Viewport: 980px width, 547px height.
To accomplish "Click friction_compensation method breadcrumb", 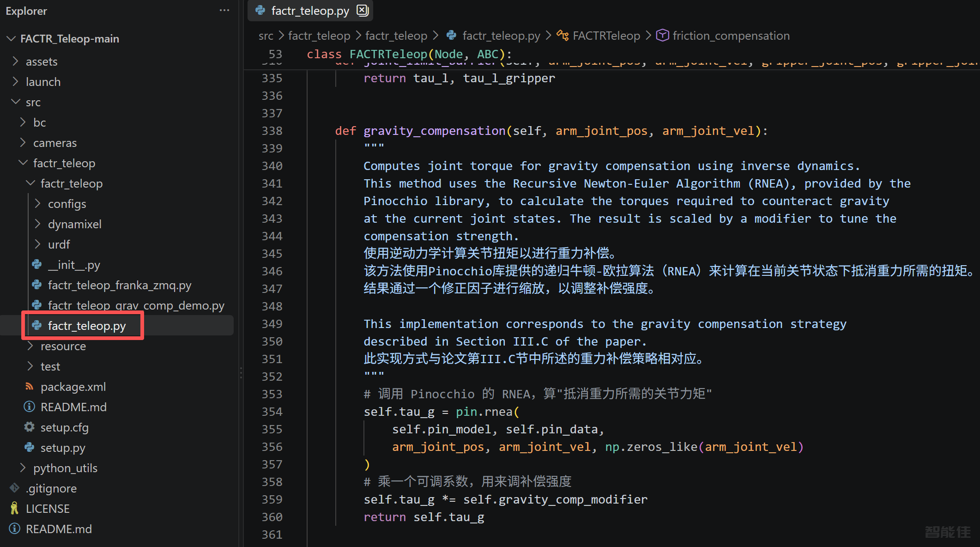I will (x=731, y=36).
